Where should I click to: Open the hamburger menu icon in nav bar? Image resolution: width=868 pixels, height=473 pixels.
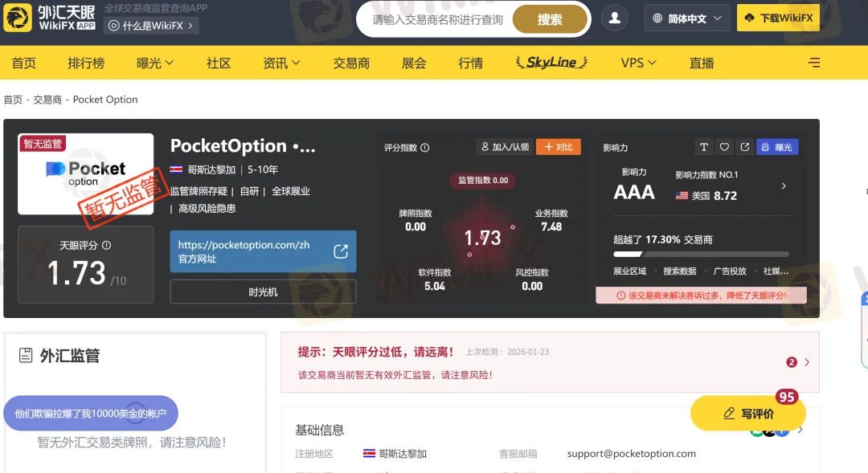click(813, 63)
